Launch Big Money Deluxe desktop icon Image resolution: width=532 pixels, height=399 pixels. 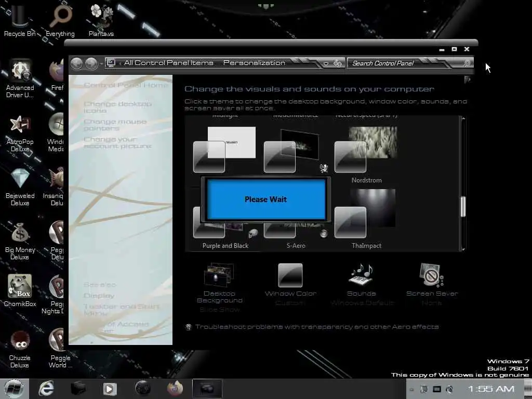tap(20, 241)
